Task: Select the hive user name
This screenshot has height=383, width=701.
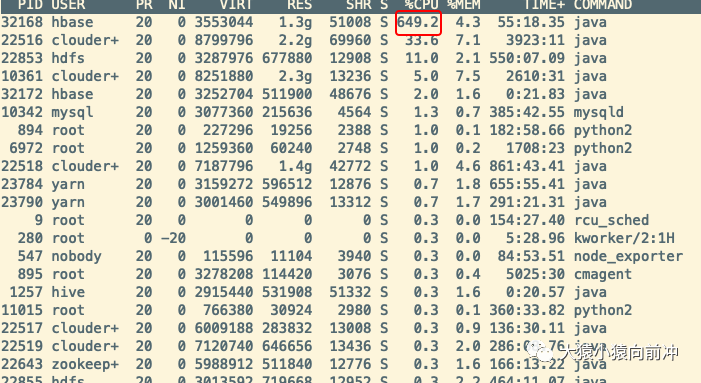Action: 68,292
